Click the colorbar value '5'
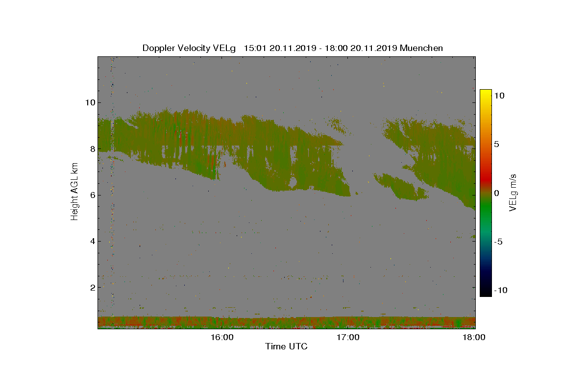This screenshot has height=392, width=588. click(x=496, y=145)
